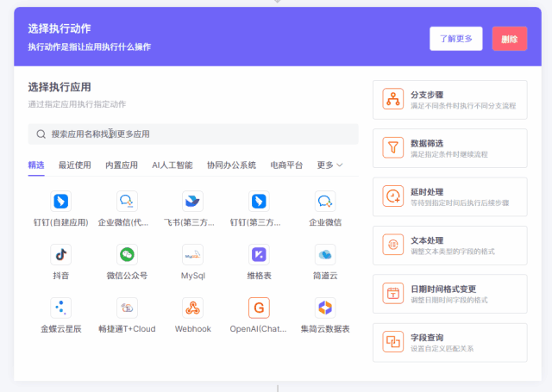
Task: Pick the MySql application icon
Action: (192, 254)
